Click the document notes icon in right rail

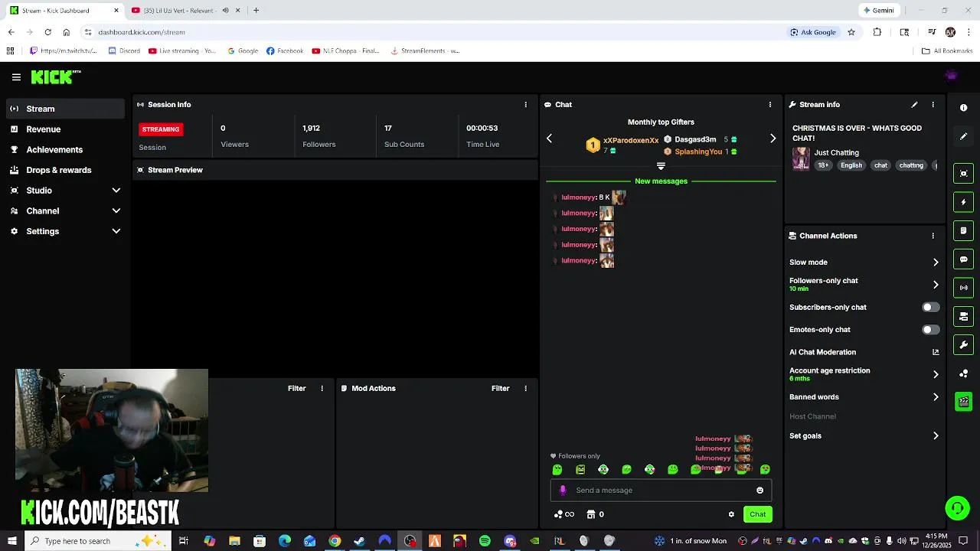click(x=963, y=230)
